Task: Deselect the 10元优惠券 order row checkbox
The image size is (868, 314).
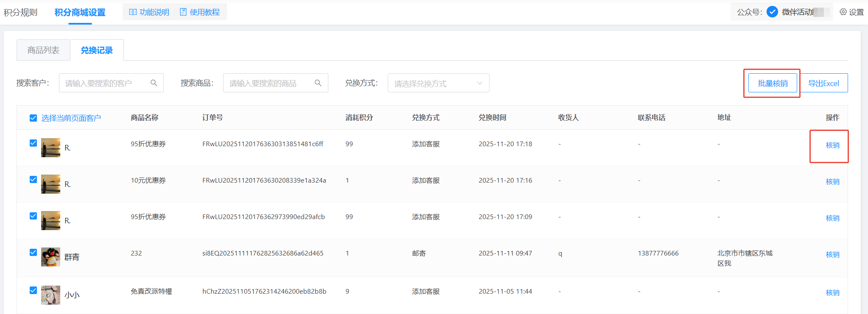Action: point(33,180)
